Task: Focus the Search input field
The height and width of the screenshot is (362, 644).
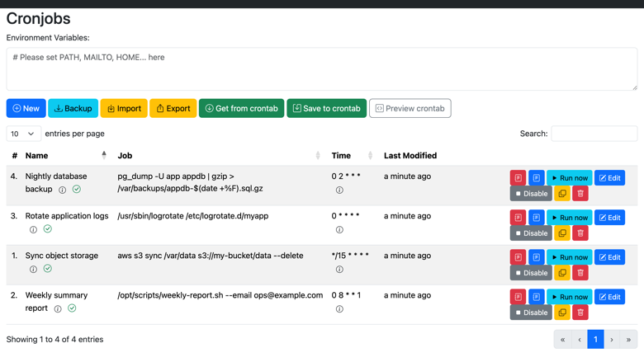Action: (594, 134)
